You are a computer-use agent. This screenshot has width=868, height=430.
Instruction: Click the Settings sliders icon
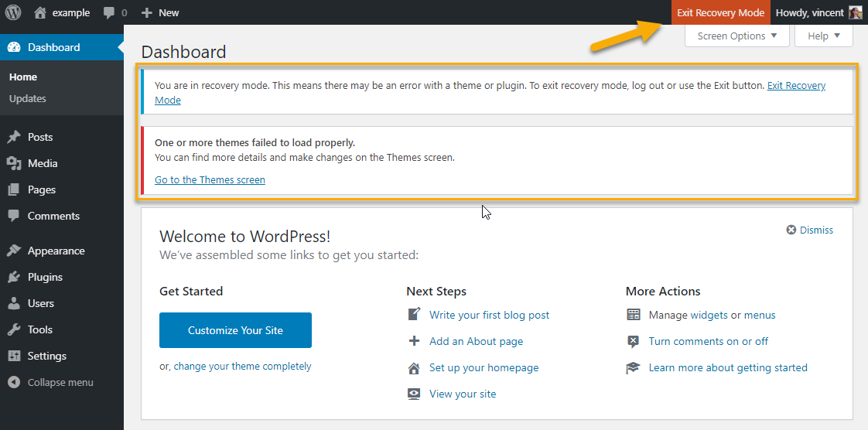[14, 356]
